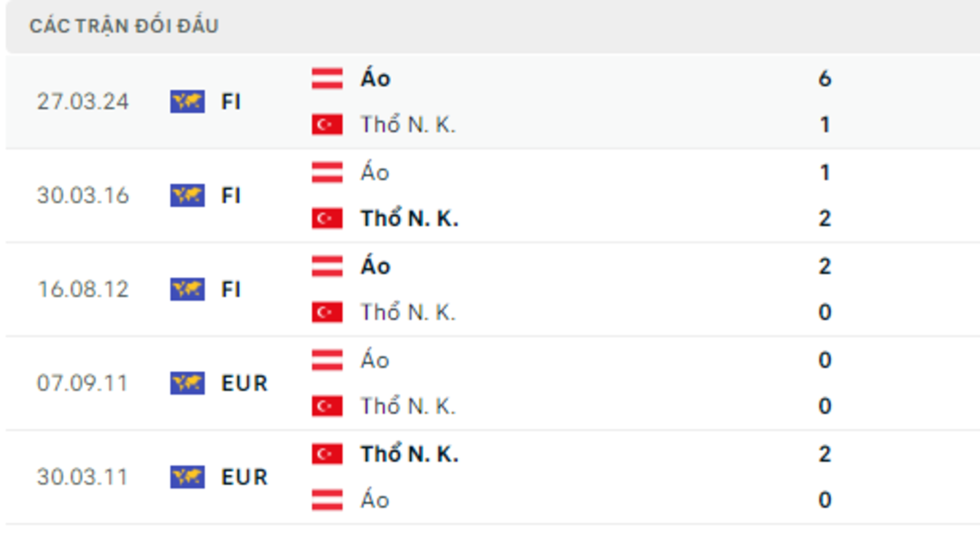Click world map icon beside 07.09.11 EUR
Image resolution: width=980 pixels, height=546 pixels.
187,383
